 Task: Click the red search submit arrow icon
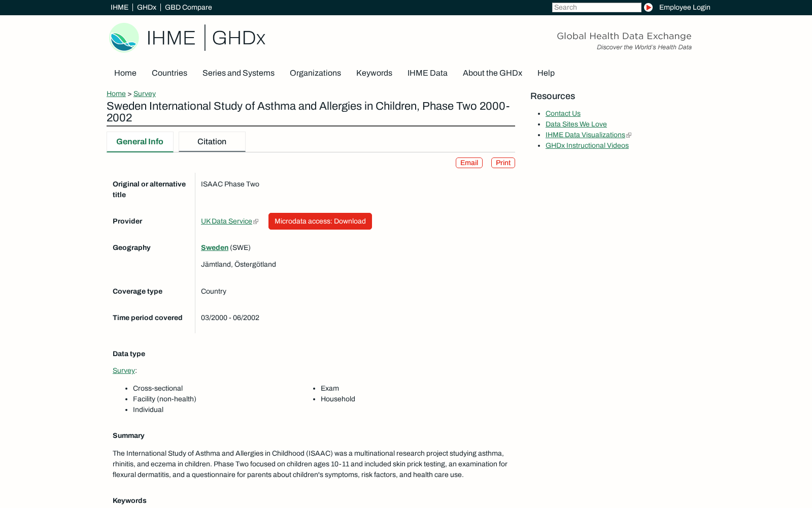[648, 7]
